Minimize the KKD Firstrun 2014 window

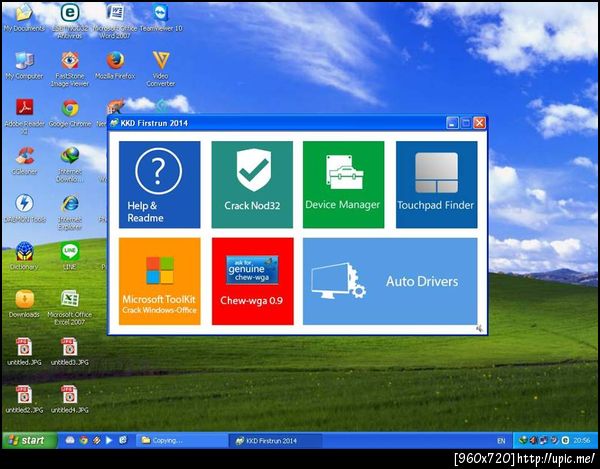click(x=452, y=123)
